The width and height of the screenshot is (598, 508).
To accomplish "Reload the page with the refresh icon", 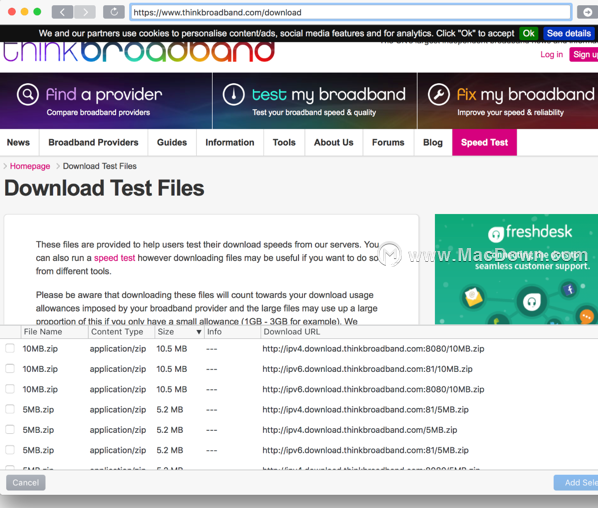I will click(x=114, y=12).
